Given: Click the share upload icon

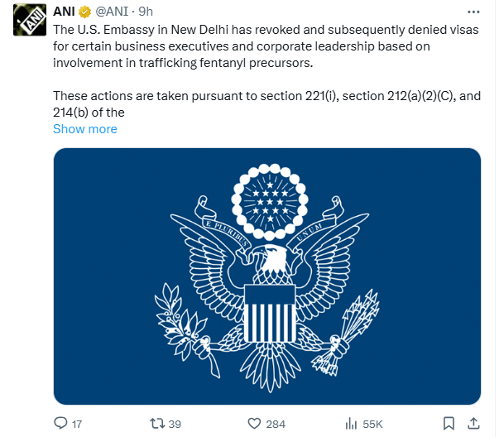Looking at the screenshot, I should [473, 424].
